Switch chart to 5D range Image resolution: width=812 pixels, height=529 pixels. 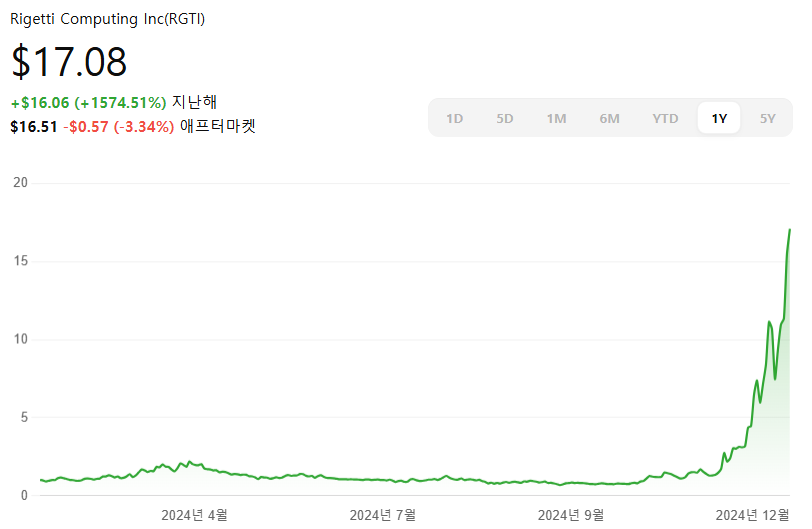click(x=504, y=119)
